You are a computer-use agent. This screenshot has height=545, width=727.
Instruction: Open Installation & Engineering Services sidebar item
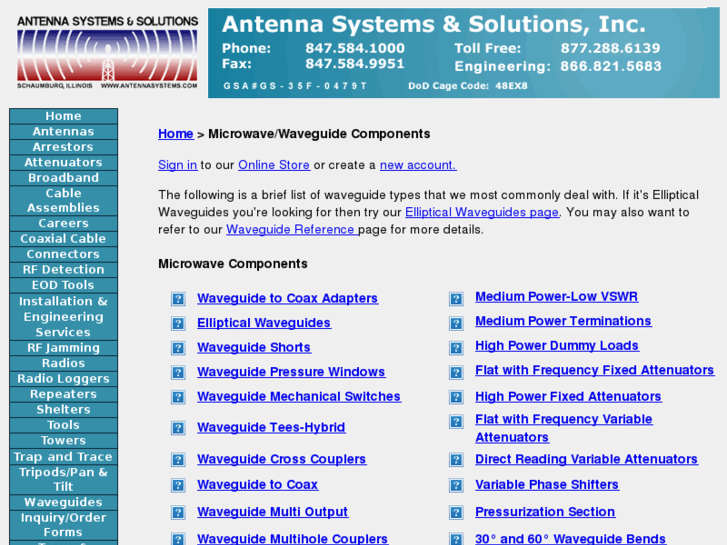coord(64,316)
